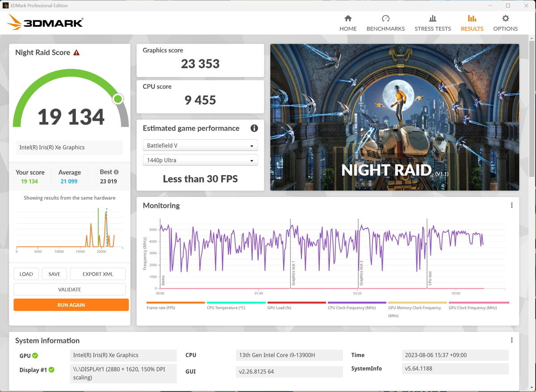
Task: Click the Night Raid preview image
Action: [394, 117]
